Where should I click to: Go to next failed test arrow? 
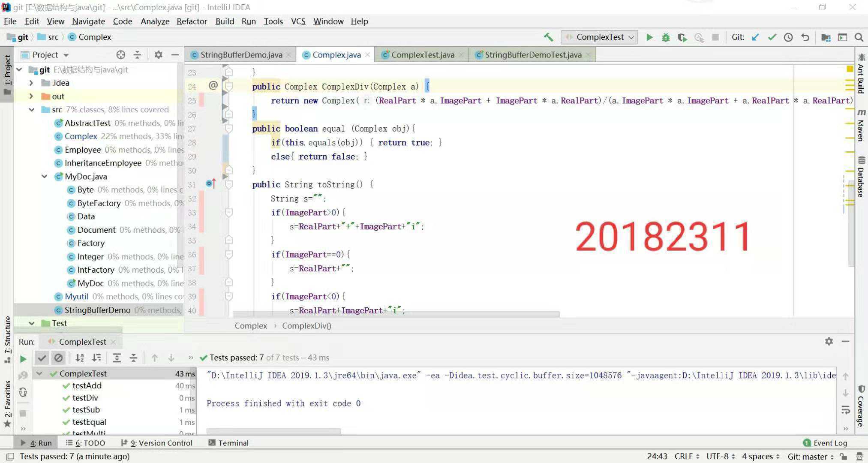click(171, 358)
